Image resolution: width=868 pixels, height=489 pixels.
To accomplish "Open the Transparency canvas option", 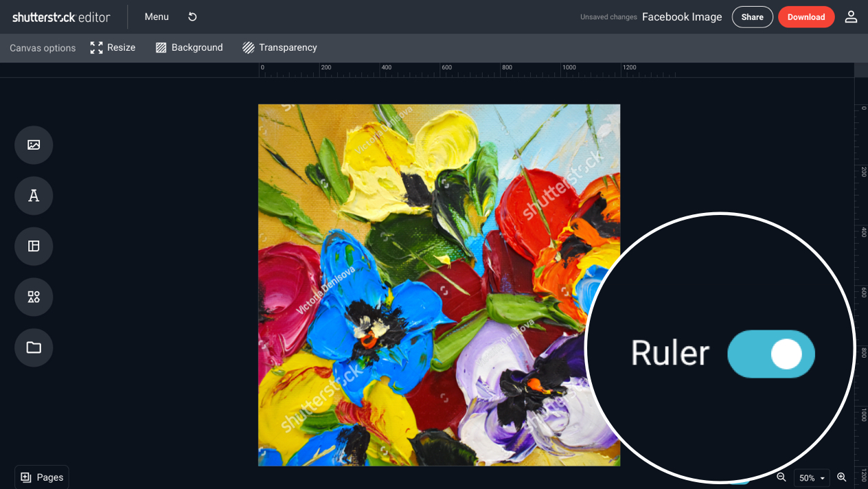I will point(279,47).
